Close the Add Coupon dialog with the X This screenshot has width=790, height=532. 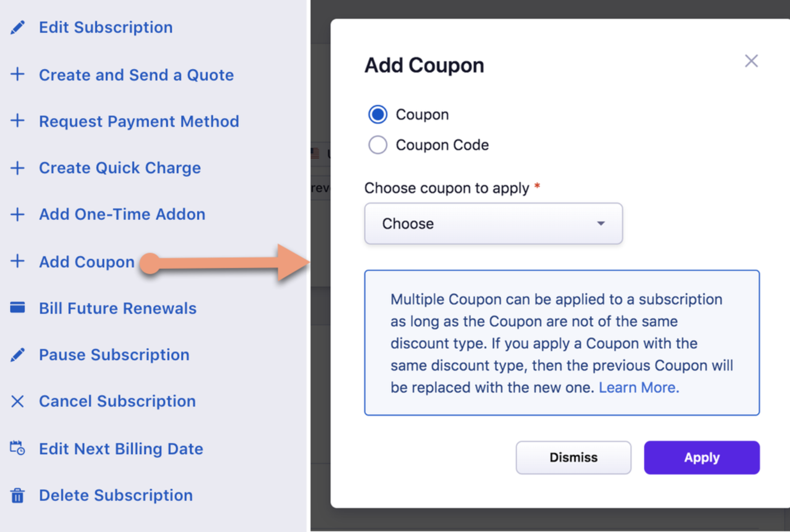(x=751, y=61)
